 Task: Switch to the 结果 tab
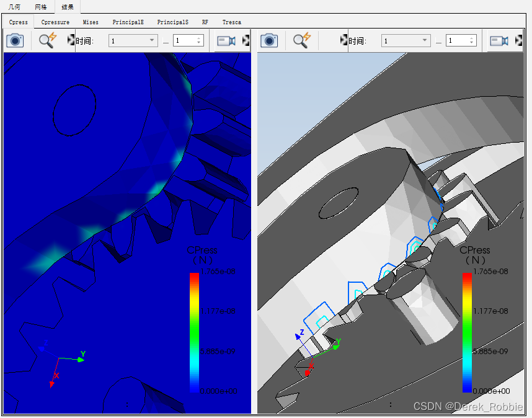[x=68, y=7]
